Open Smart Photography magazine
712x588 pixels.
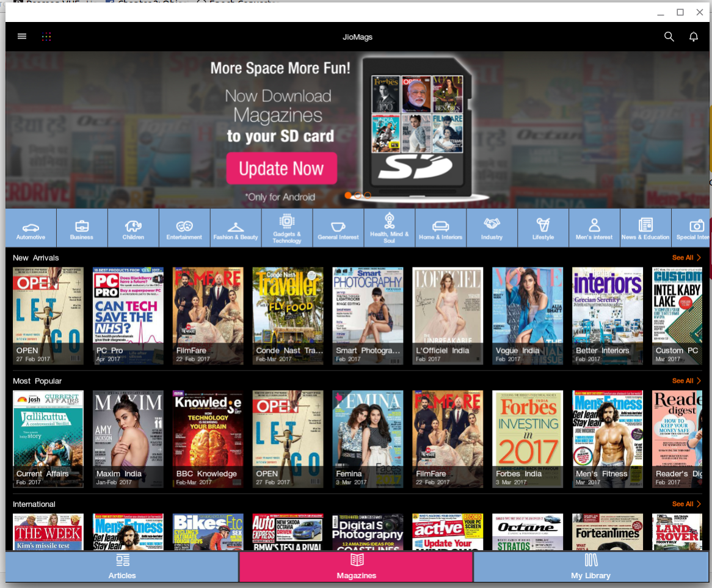click(368, 316)
